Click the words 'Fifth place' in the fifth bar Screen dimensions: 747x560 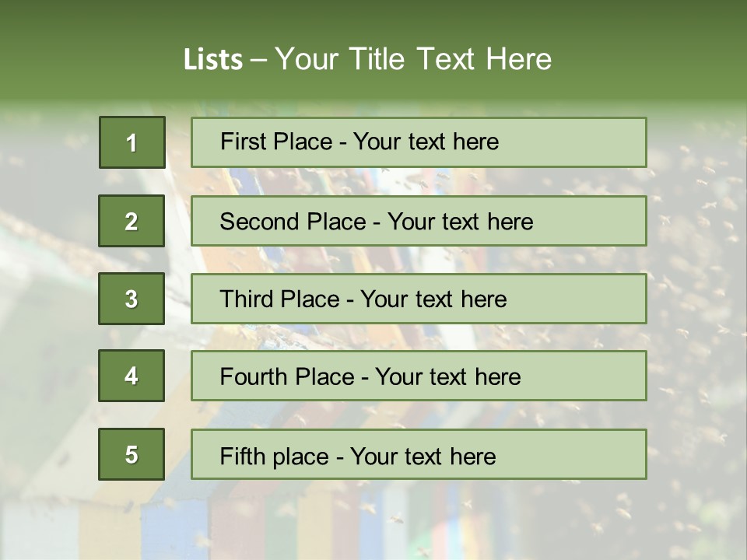[275, 457]
